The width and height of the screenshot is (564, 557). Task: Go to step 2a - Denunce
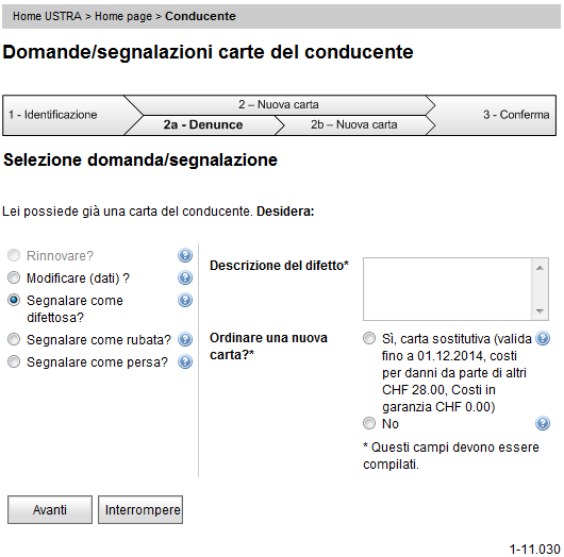[x=203, y=125]
